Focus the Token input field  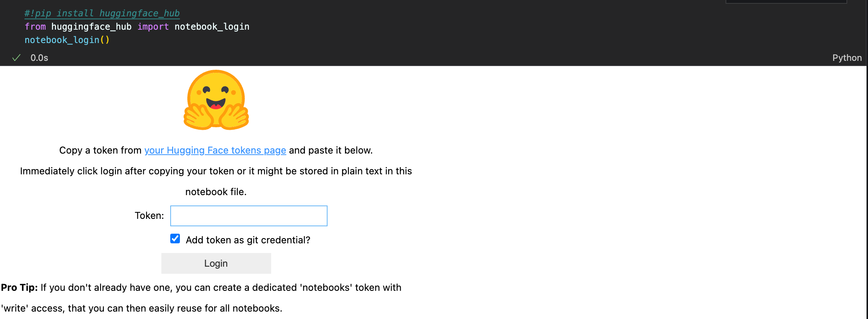tap(249, 216)
